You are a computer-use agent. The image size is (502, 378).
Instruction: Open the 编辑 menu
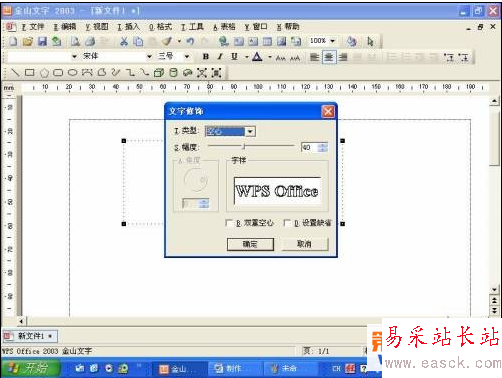pos(65,27)
